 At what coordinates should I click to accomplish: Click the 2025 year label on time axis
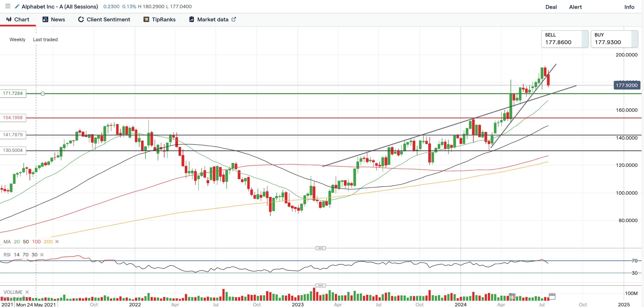[x=624, y=304]
